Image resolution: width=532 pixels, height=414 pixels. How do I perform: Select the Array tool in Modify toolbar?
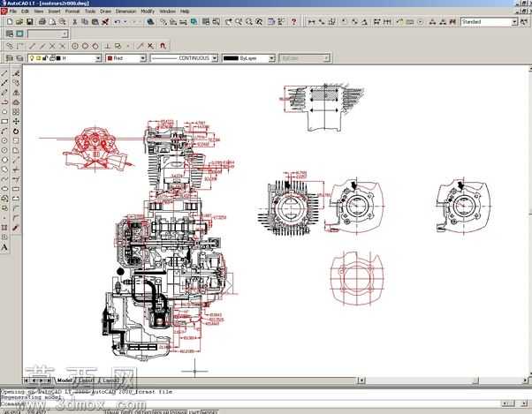pyautogui.click(x=16, y=112)
